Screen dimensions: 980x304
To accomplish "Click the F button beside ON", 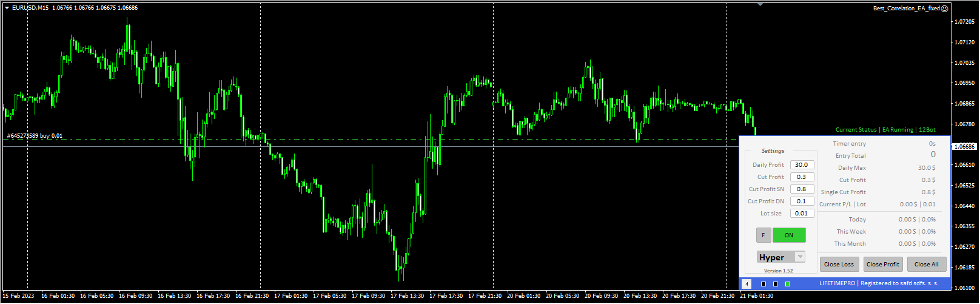I will click(764, 235).
